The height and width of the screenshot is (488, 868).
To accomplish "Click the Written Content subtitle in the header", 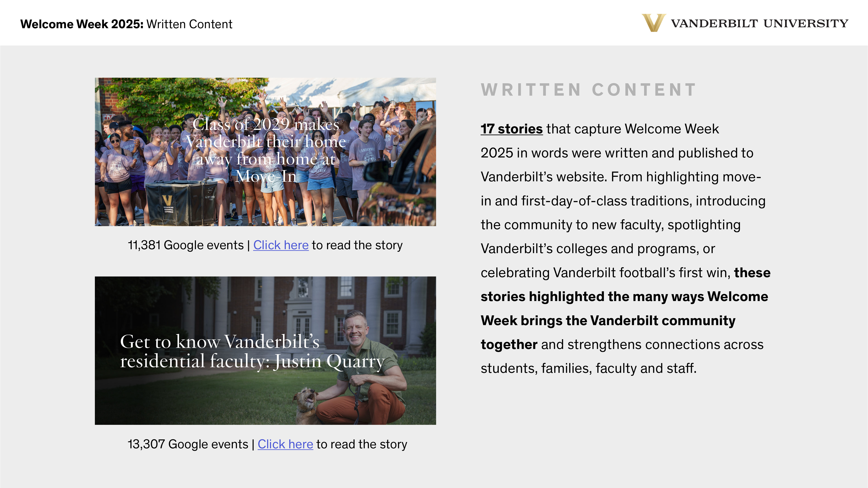I will (x=189, y=24).
